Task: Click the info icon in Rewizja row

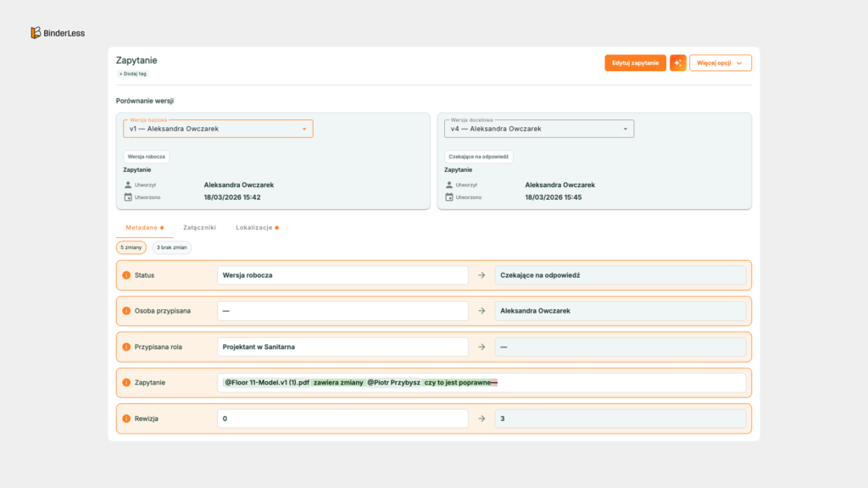Action: coord(126,419)
